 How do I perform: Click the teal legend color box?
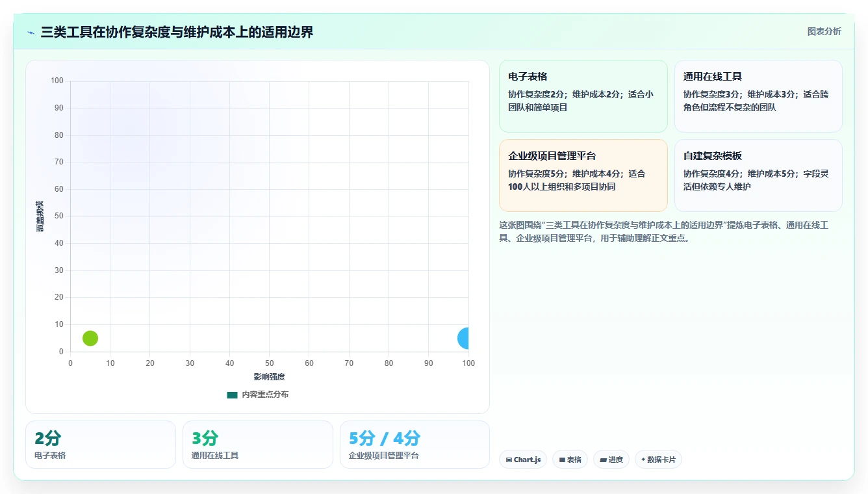pos(232,395)
